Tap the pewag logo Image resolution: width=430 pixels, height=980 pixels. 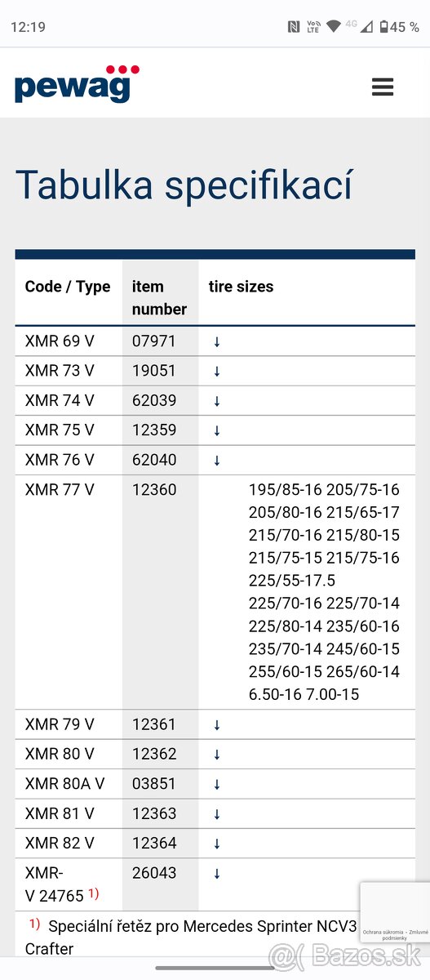[x=77, y=83]
